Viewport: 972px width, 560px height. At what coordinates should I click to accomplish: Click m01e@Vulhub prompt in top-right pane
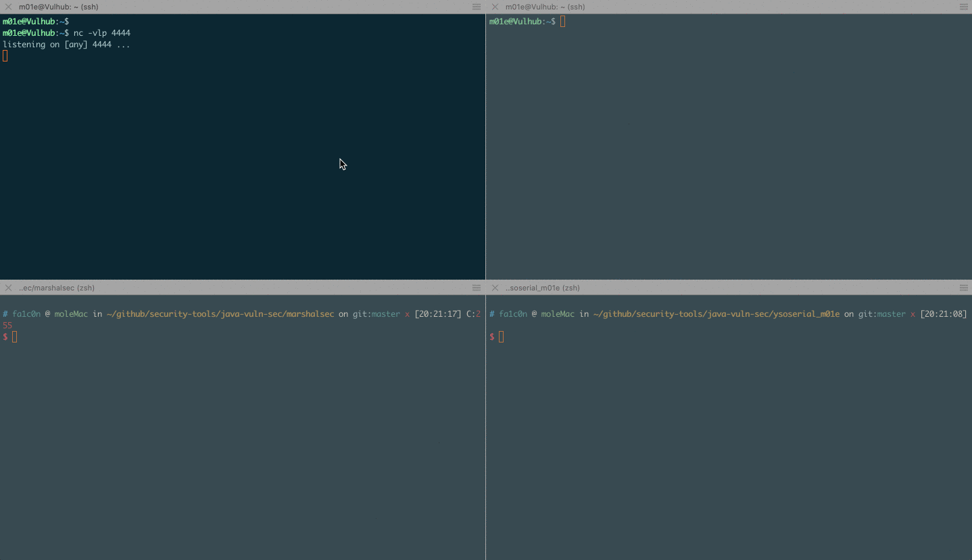tap(523, 22)
